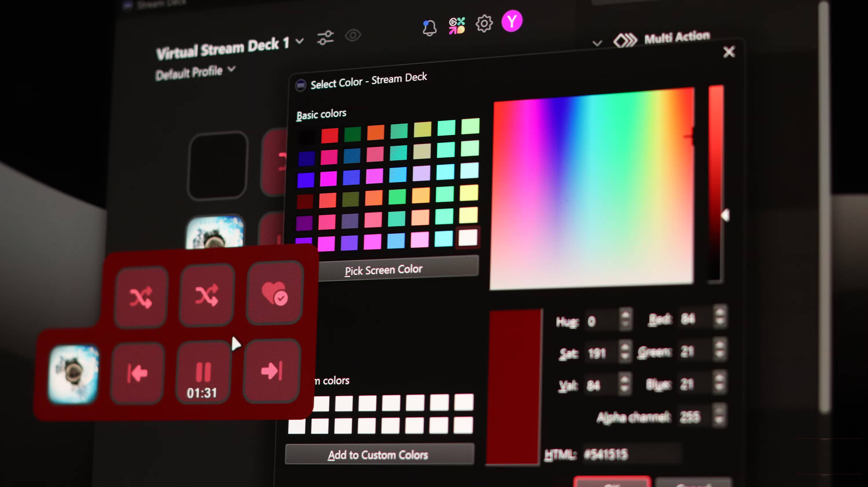Select the red basic color swatch
This screenshot has height=487, width=868.
(330, 135)
